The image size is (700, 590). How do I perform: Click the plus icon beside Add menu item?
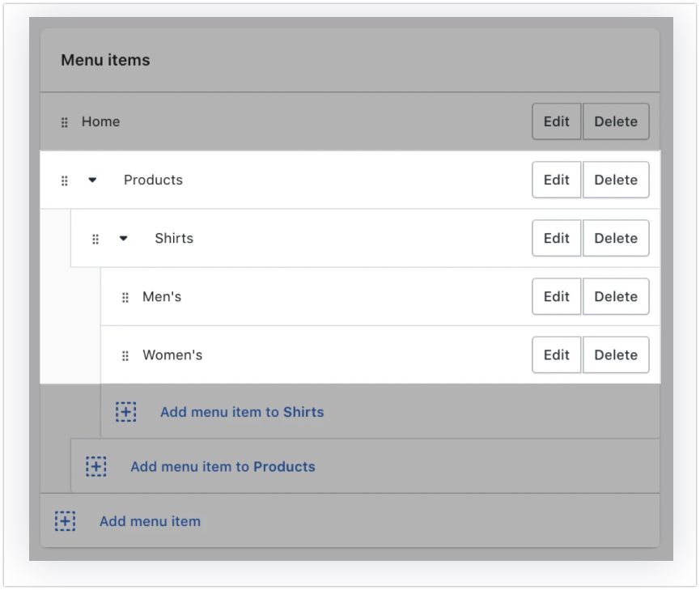point(66,521)
